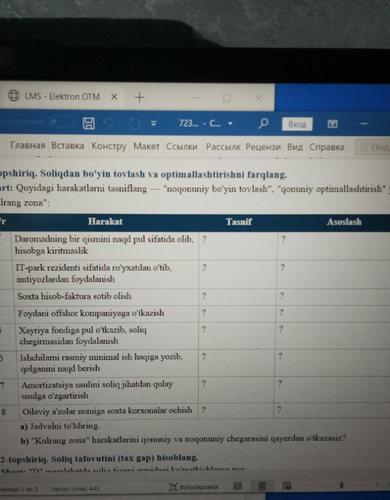Click Asoslash cell for IT-park rezidenti row
Viewport: 390px width, 500px height.
[x=333, y=274]
